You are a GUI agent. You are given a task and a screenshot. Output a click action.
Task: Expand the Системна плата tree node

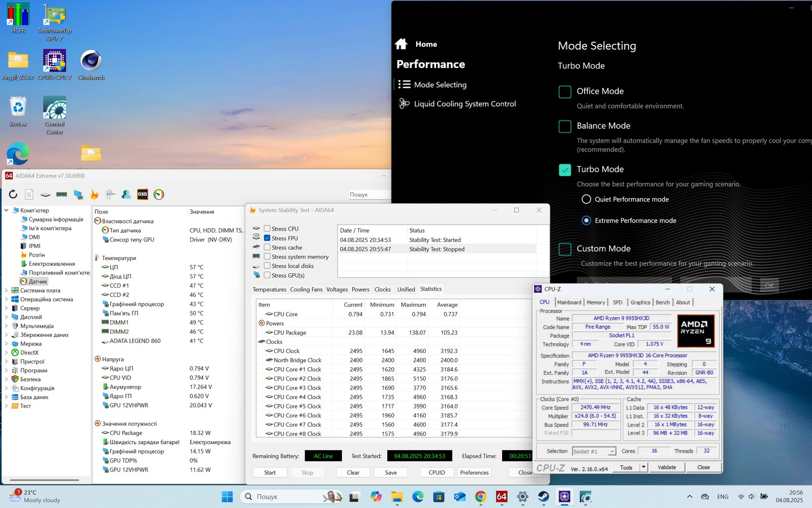pos(7,291)
